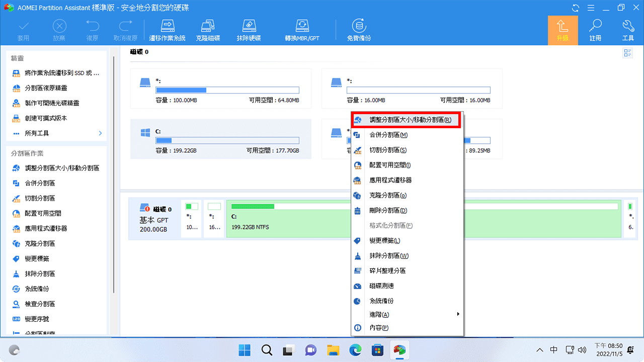Open the Convert MBR/GPT tool
This screenshot has height=362, width=644.
302,29
